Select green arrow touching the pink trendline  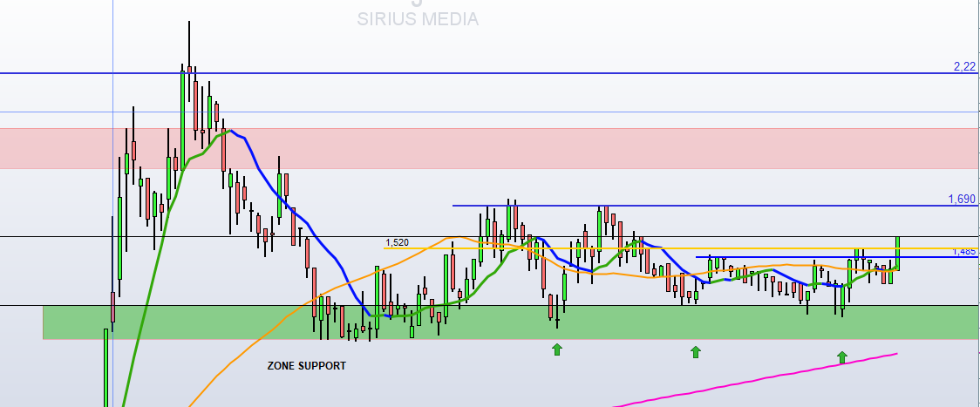[842, 357]
